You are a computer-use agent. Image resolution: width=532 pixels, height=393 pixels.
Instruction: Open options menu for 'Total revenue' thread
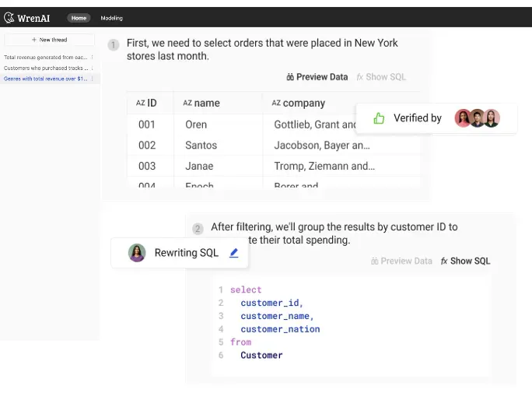93,57
